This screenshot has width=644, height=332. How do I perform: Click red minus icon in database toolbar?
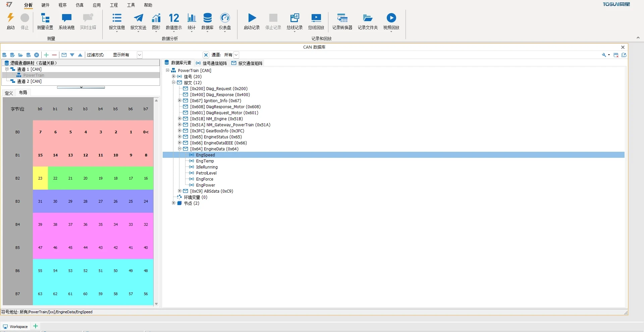54,55
